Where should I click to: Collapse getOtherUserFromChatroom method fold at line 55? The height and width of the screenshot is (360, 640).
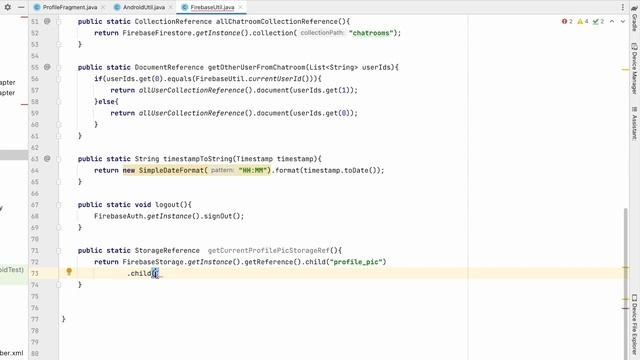tap(59, 67)
